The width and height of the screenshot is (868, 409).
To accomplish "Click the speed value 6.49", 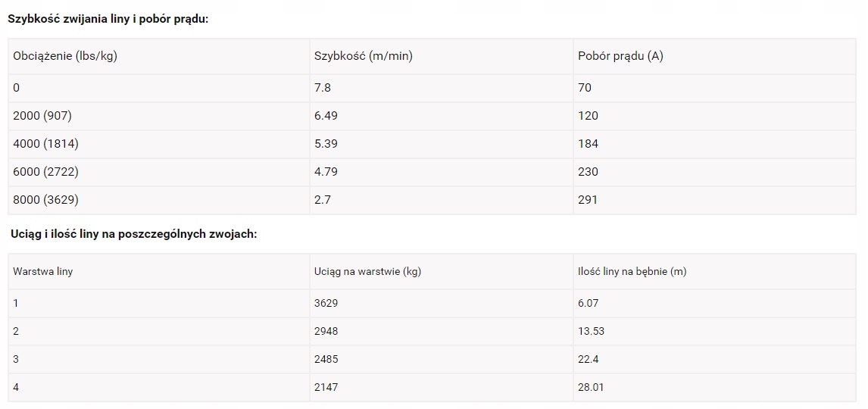I will (326, 116).
